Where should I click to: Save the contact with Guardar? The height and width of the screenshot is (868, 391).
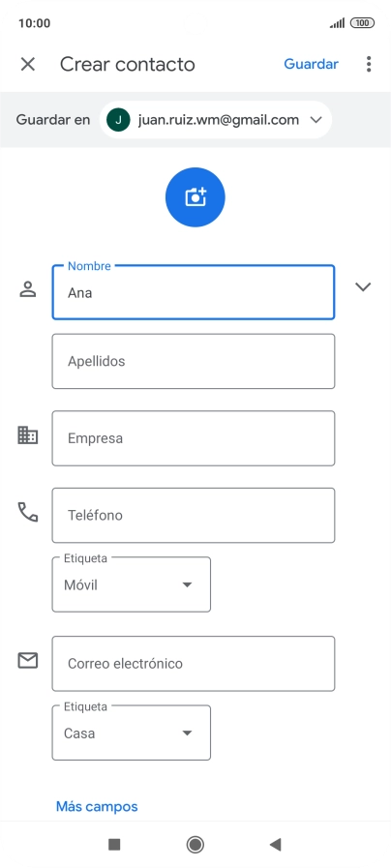pyautogui.click(x=312, y=64)
